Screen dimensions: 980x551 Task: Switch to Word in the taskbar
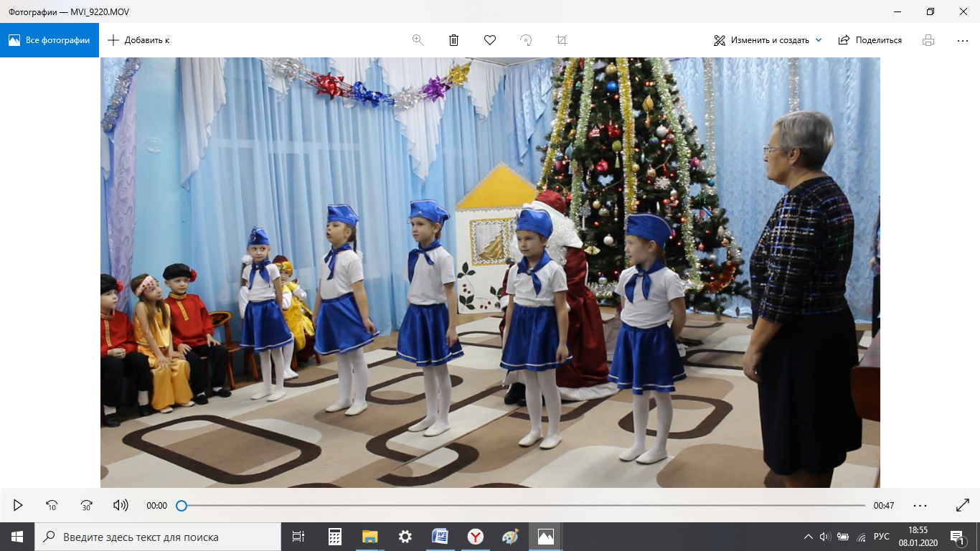tap(440, 537)
